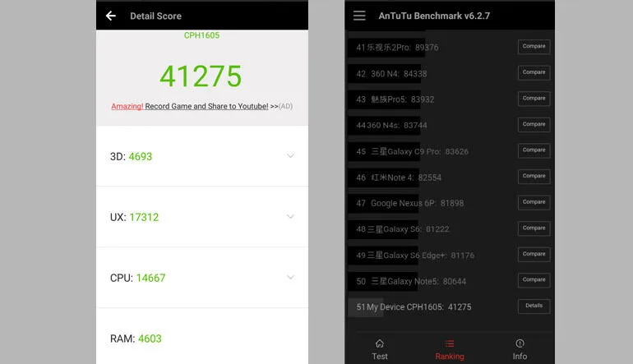Expand the CPU score chevron
The height and width of the screenshot is (364, 633).
(x=290, y=277)
